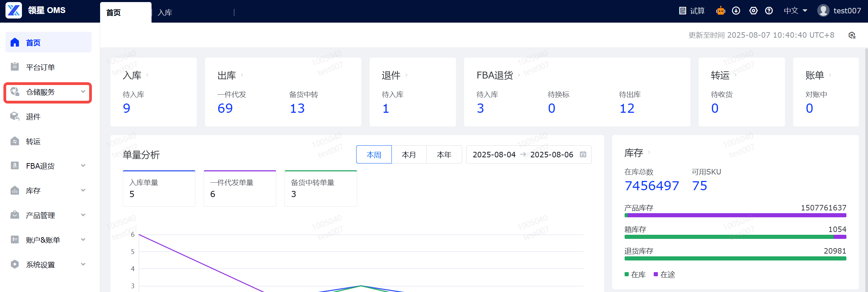868x292 pixels.
Task: Click the 转运 sidebar icon
Action: (x=15, y=141)
